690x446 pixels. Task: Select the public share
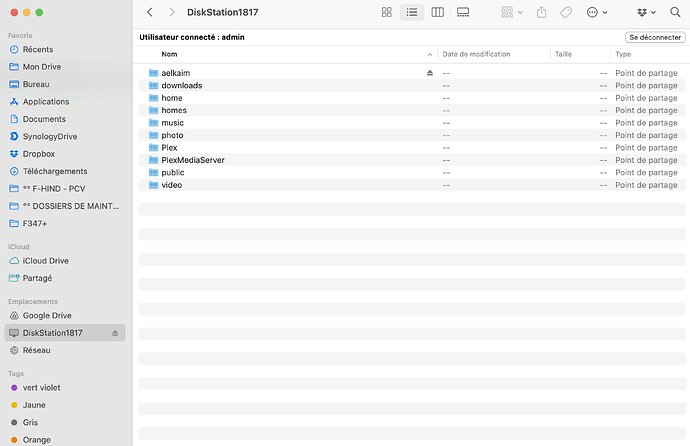pyautogui.click(x=412, y=172)
